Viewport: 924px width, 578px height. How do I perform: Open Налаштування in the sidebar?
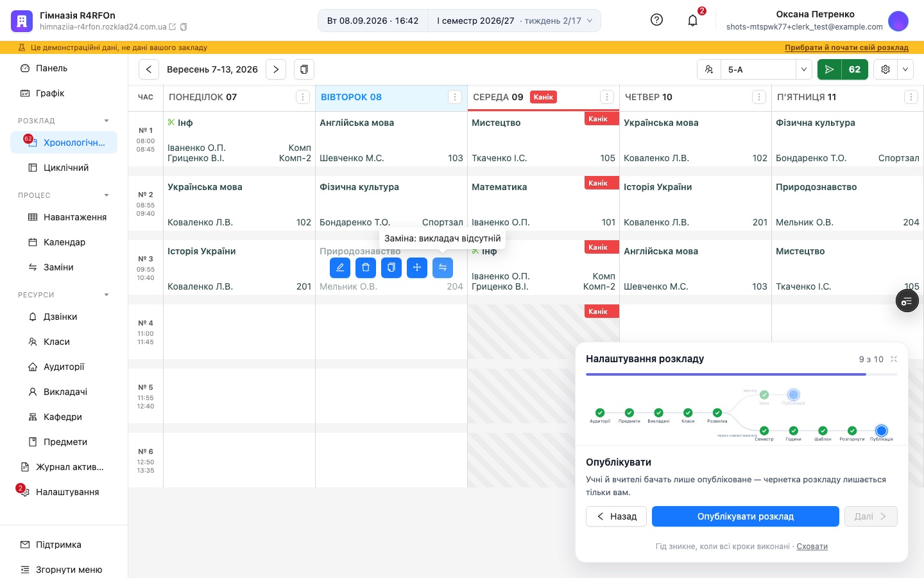tap(64, 492)
